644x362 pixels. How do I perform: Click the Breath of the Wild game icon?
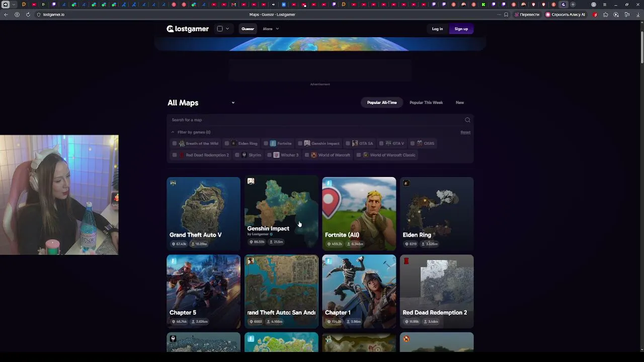coord(182,143)
